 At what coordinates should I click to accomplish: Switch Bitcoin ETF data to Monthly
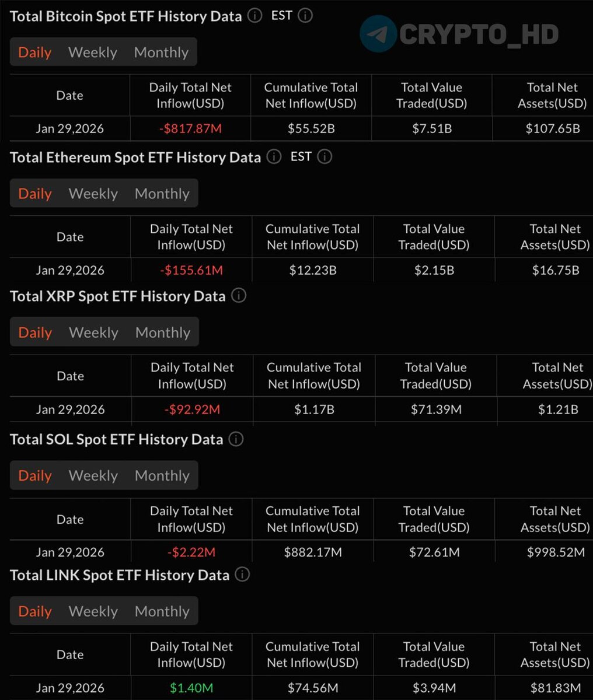161,52
